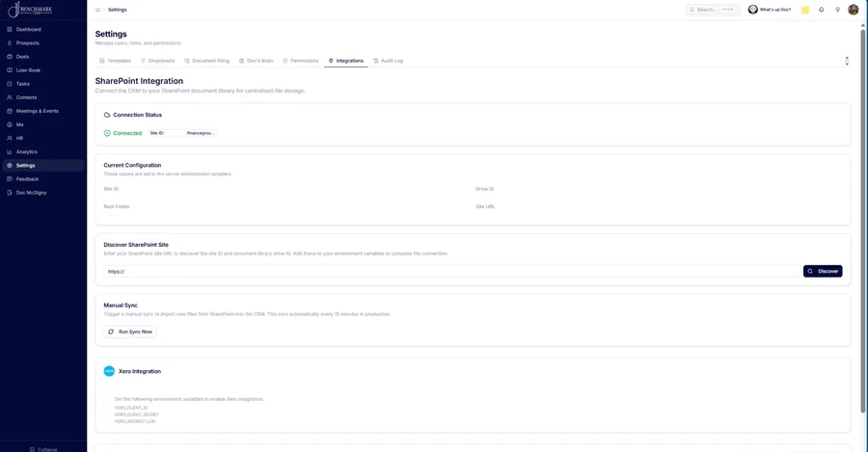Click the Settings breadcrumb link
Image resolution: width=868 pixels, height=452 pixels.
click(118, 10)
